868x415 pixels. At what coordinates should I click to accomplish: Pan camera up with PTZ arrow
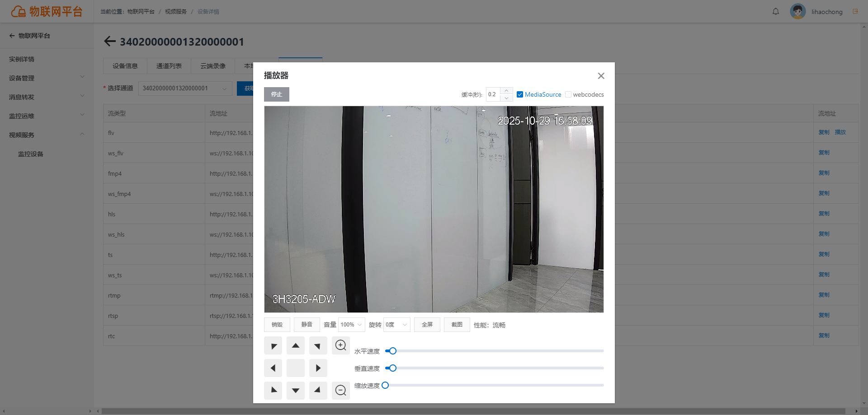pyautogui.click(x=296, y=345)
